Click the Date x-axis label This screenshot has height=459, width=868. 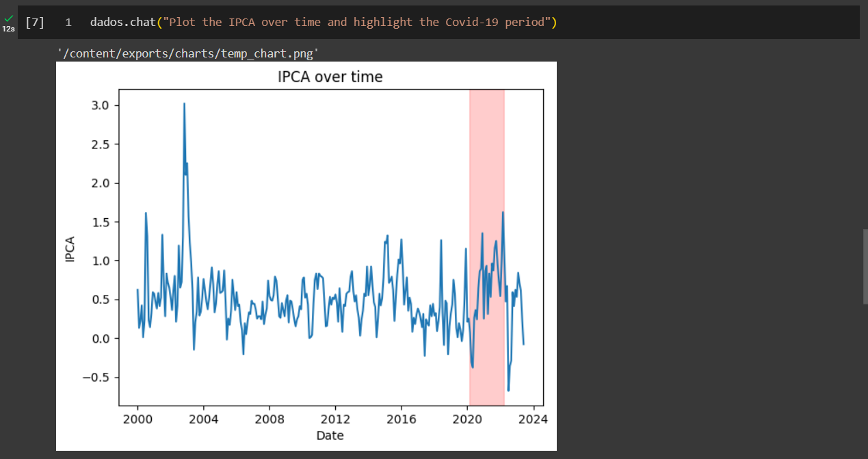[x=331, y=435]
